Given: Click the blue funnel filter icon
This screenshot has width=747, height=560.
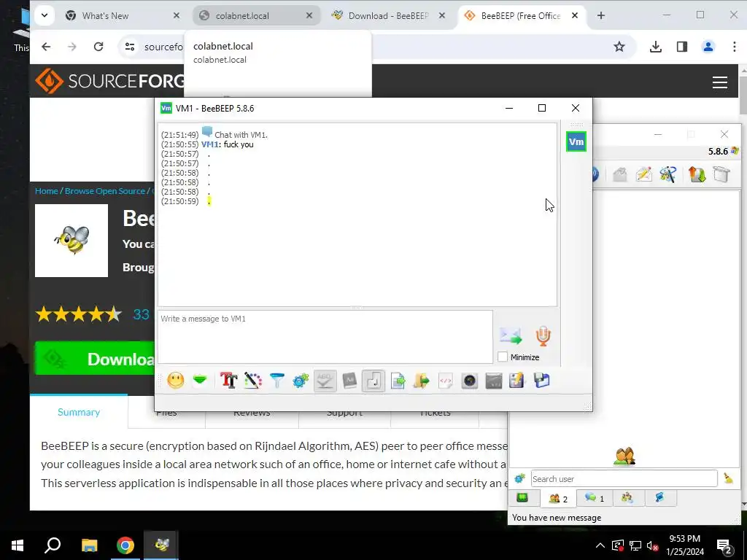Looking at the screenshot, I should (x=276, y=381).
